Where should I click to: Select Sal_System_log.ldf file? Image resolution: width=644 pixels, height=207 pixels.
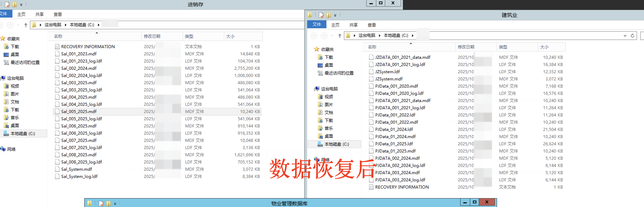(79, 176)
